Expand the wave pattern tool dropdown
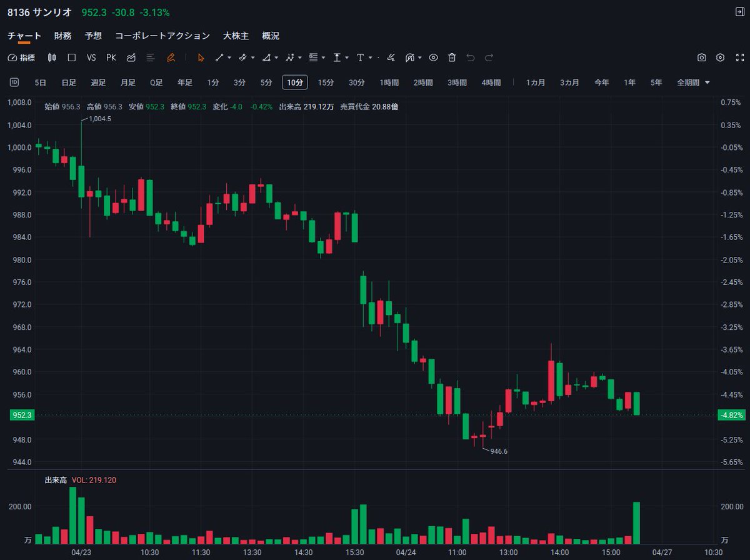Viewport: 750px width, 560px height. [x=300, y=57]
